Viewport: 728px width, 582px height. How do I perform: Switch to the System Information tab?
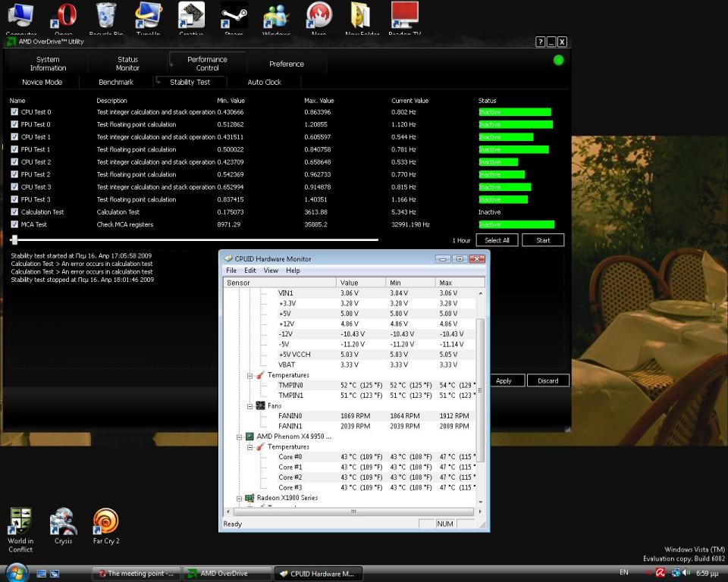tap(49, 64)
